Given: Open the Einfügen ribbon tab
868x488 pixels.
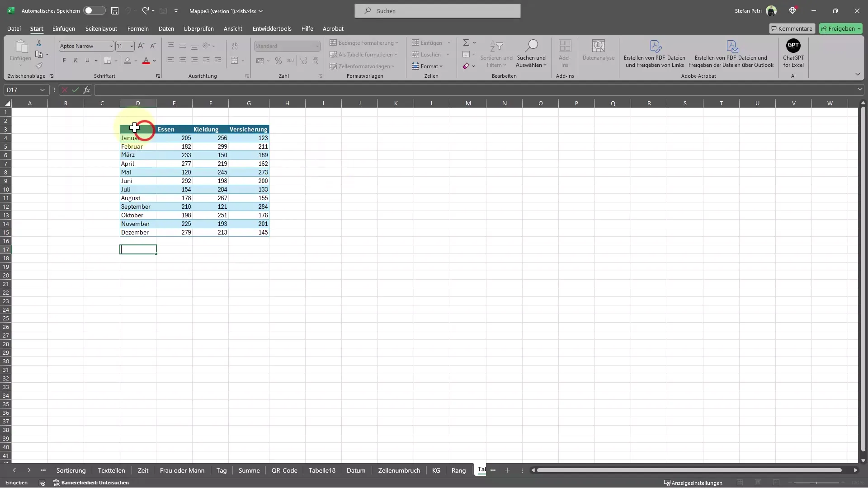Looking at the screenshot, I should (63, 28).
